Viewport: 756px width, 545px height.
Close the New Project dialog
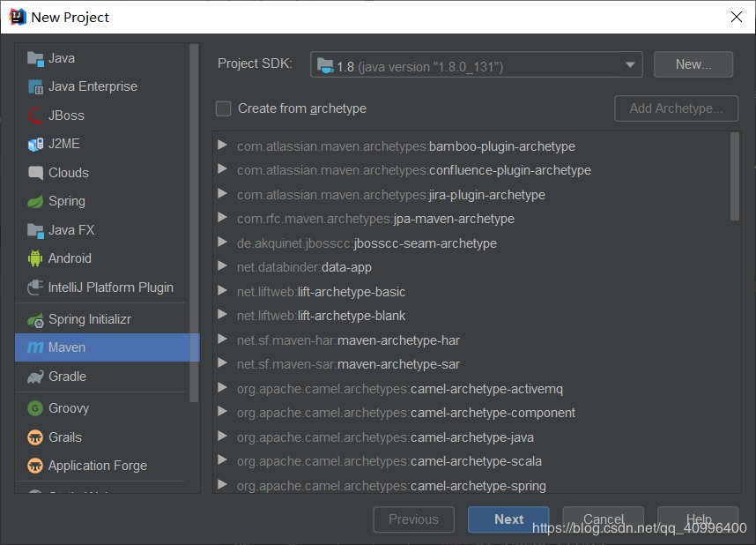[737, 17]
